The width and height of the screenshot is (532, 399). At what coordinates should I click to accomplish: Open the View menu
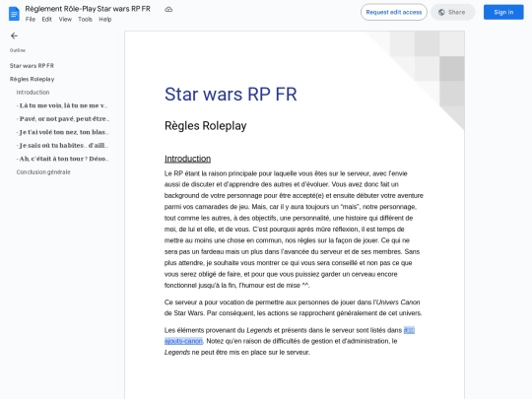coord(65,20)
